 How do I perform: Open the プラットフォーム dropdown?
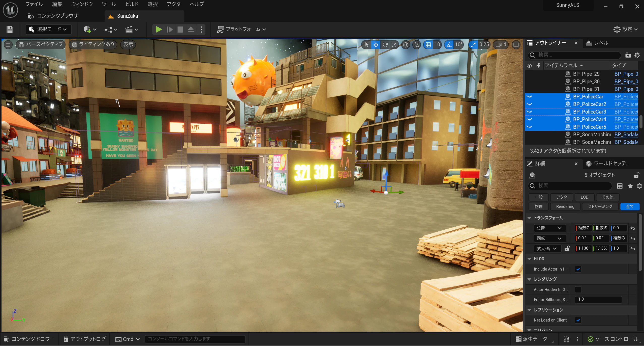(x=241, y=29)
